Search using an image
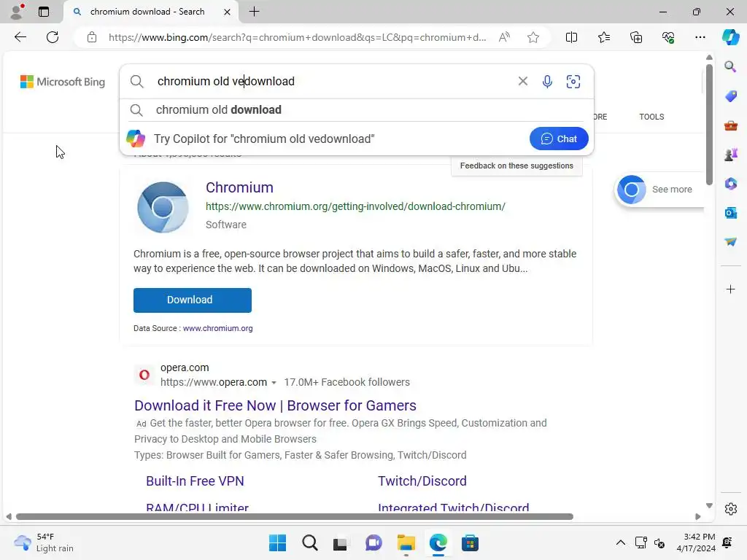This screenshot has height=560, width=747. tap(573, 82)
